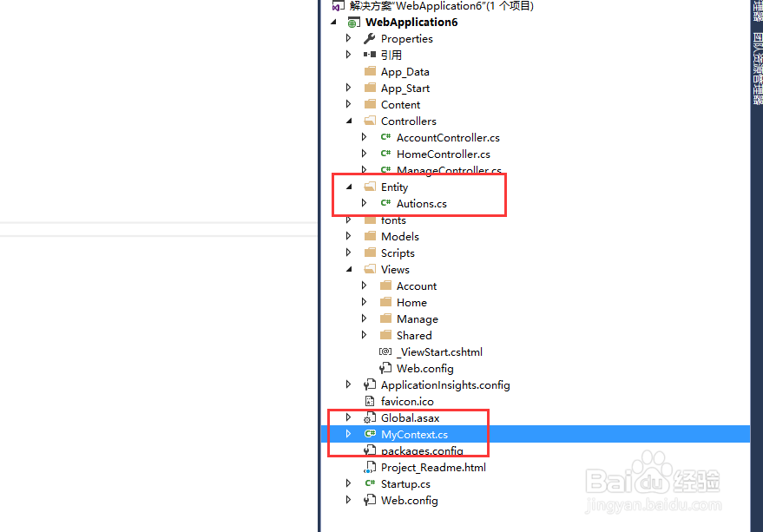Click the _ViewStart.cshtml razor file icon
Viewport: 763px width, 532px height.
click(385, 351)
